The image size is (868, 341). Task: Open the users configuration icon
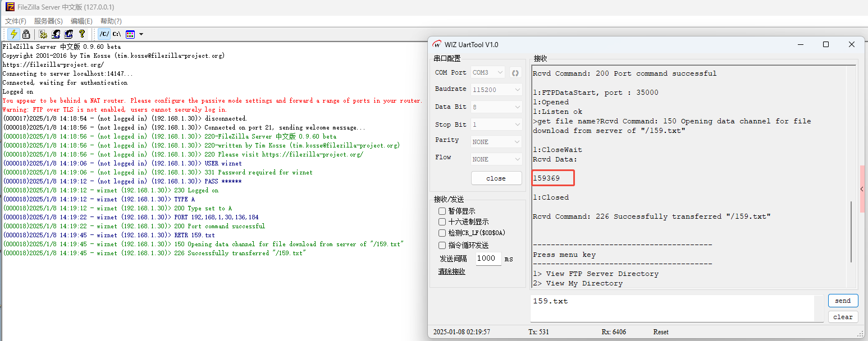tap(56, 34)
